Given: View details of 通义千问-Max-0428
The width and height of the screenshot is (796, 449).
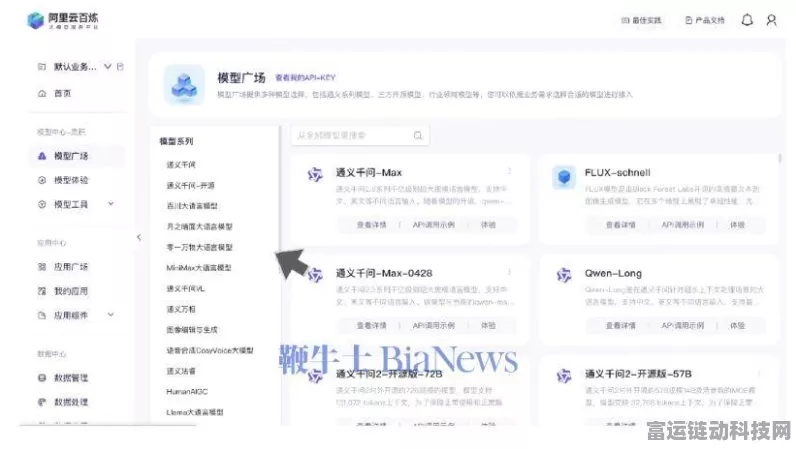Looking at the screenshot, I should tap(371, 326).
